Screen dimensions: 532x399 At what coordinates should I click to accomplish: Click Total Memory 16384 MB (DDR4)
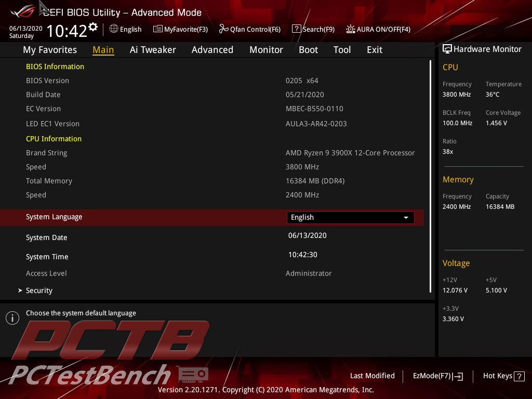(315, 181)
